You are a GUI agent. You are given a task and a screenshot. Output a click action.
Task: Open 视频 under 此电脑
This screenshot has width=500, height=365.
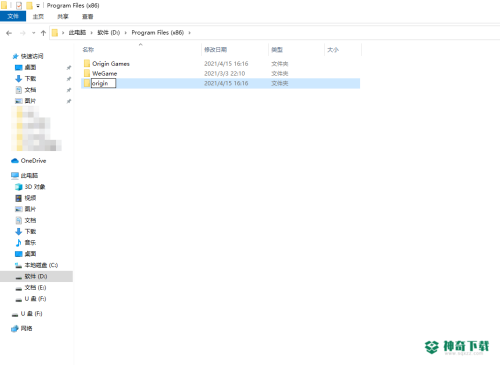click(x=30, y=198)
